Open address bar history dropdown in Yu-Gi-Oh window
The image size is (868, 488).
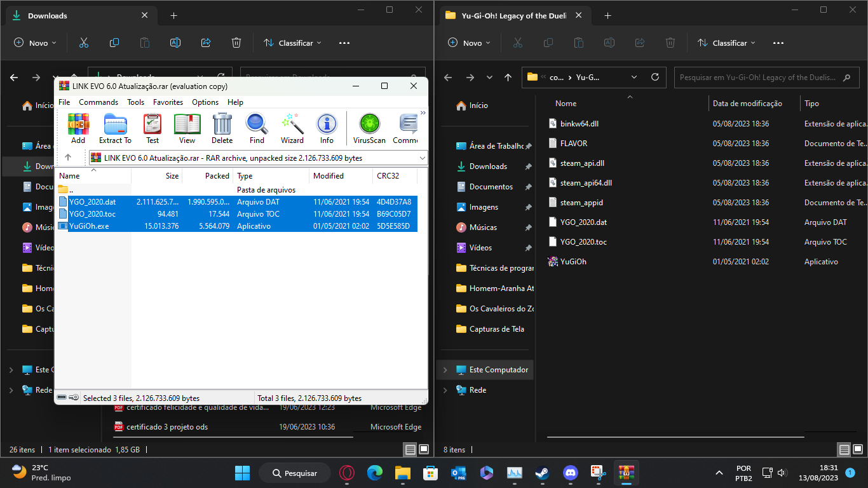[634, 78]
